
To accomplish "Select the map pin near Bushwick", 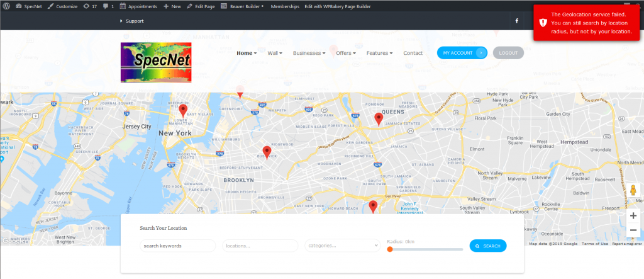I will [x=267, y=152].
